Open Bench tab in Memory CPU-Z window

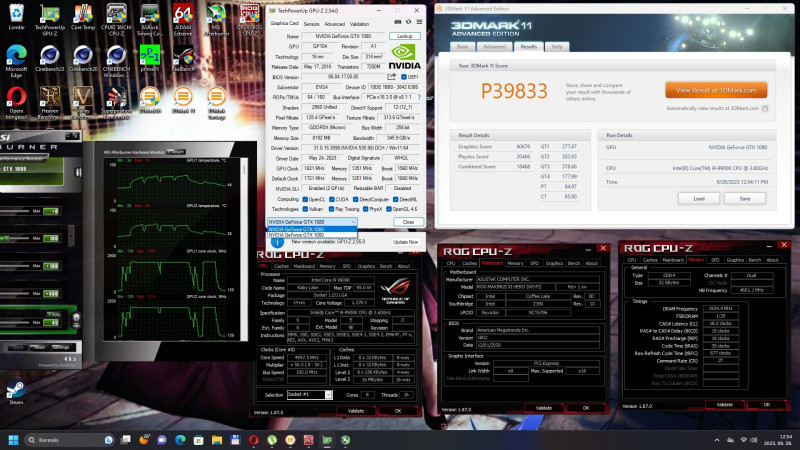pyautogui.click(x=755, y=260)
